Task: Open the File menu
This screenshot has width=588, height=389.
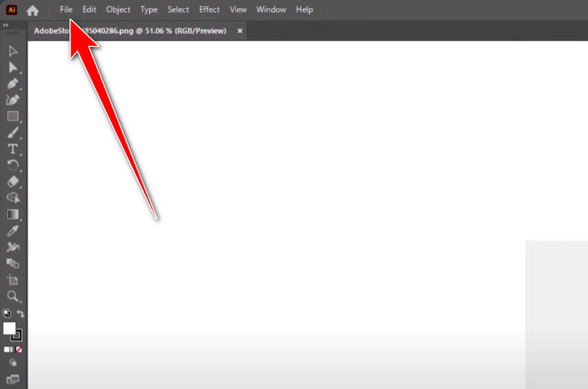Action: pos(66,10)
